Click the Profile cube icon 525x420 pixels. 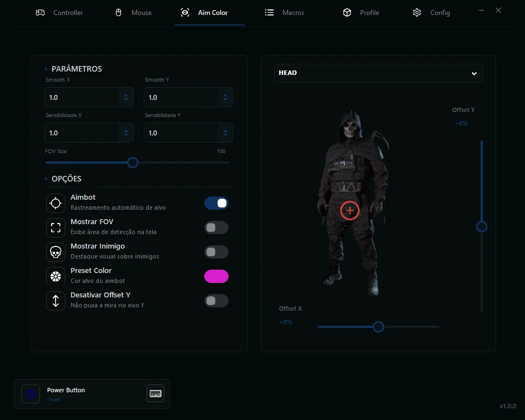(347, 13)
